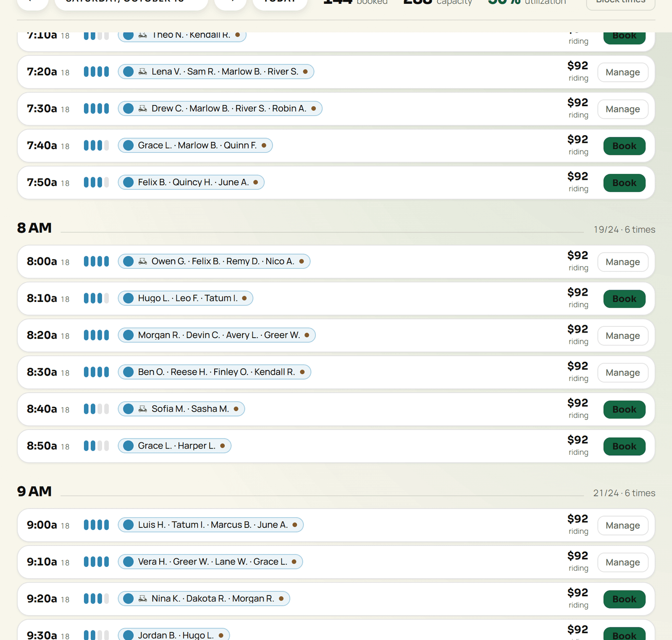Book the 7:40a tee time

[624, 146]
